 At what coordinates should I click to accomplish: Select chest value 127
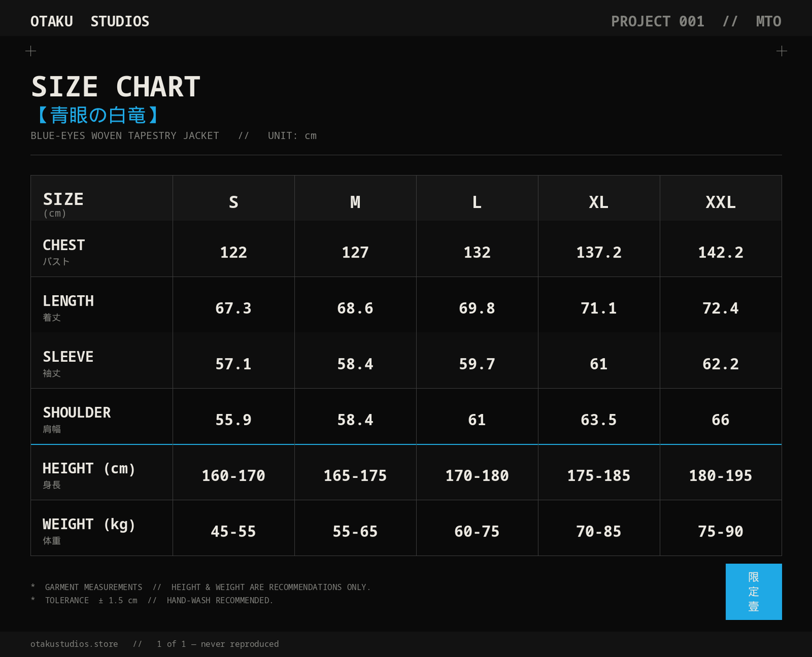point(356,252)
